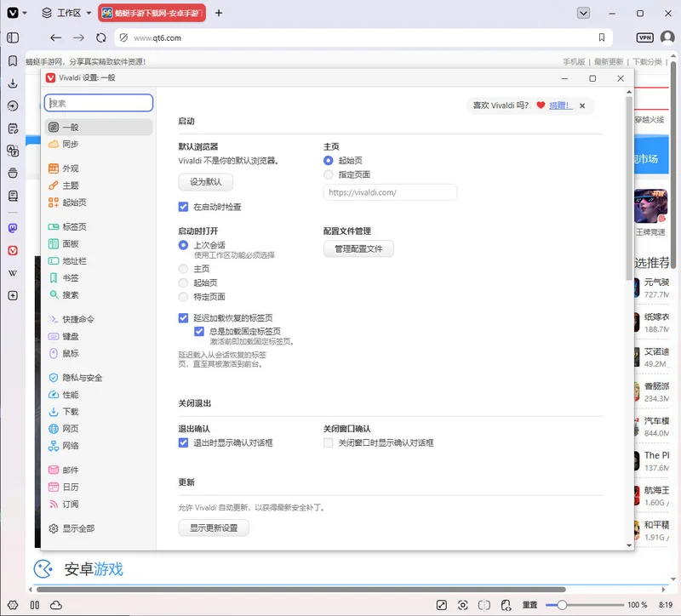Enable 关闭窗口时显示确认对话框 checkbox
This screenshot has height=616, width=681.
tap(329, 442)
